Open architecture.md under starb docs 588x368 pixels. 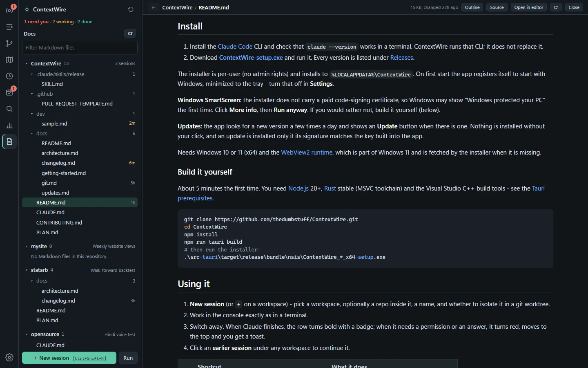pyautogui.click(x=80, y=291)
